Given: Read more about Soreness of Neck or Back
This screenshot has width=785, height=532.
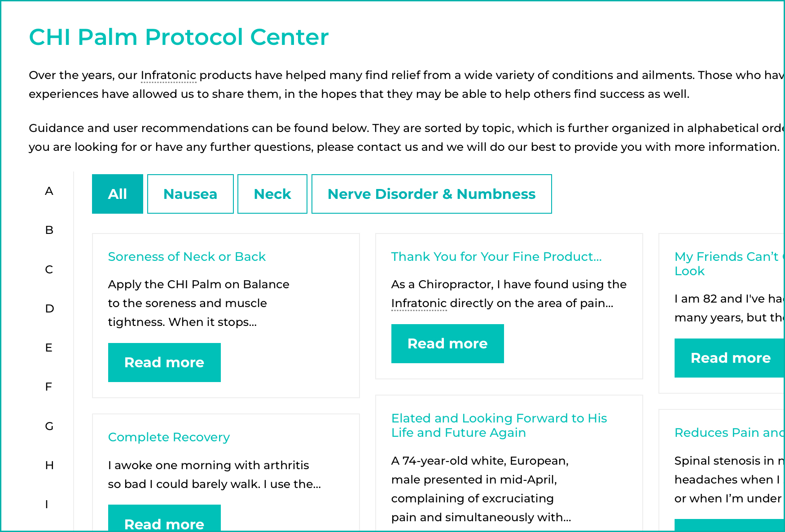Looking at the screenshot, I should coord(164,362).
